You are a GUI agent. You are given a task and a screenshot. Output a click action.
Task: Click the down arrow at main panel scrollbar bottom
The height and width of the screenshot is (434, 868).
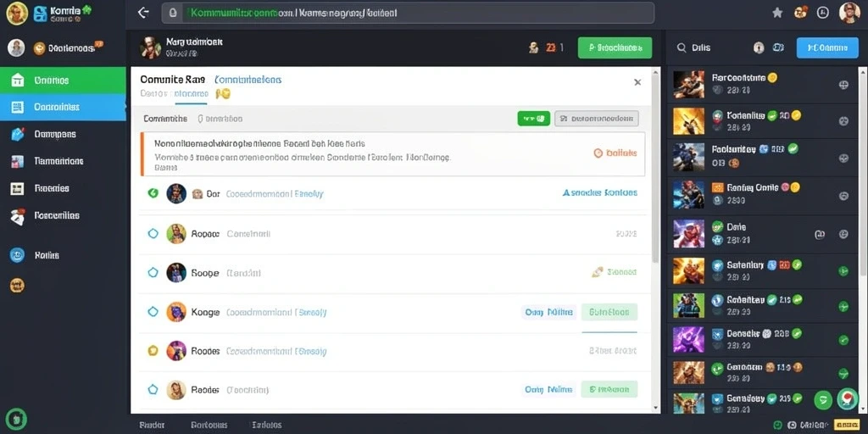coord(656,408)
